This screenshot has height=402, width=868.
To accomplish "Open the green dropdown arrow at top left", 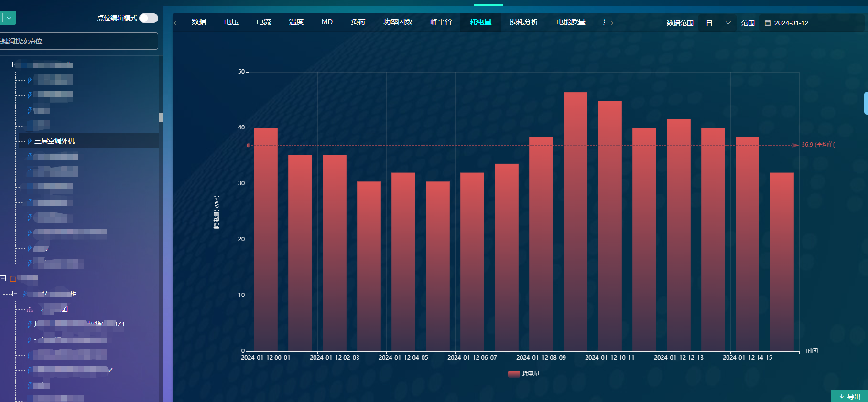I will (x=9, y=18).
